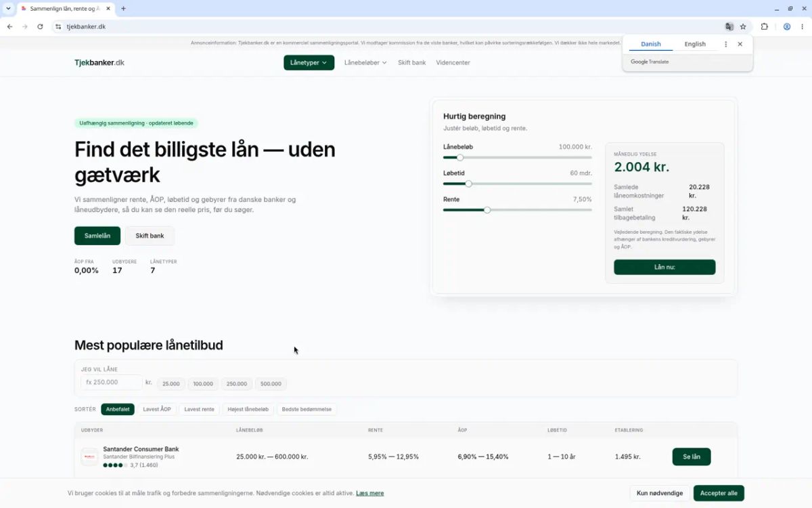Adjust the Lånebeløb slider handle
The image size is (812, 508).
[x=460, y=157]
